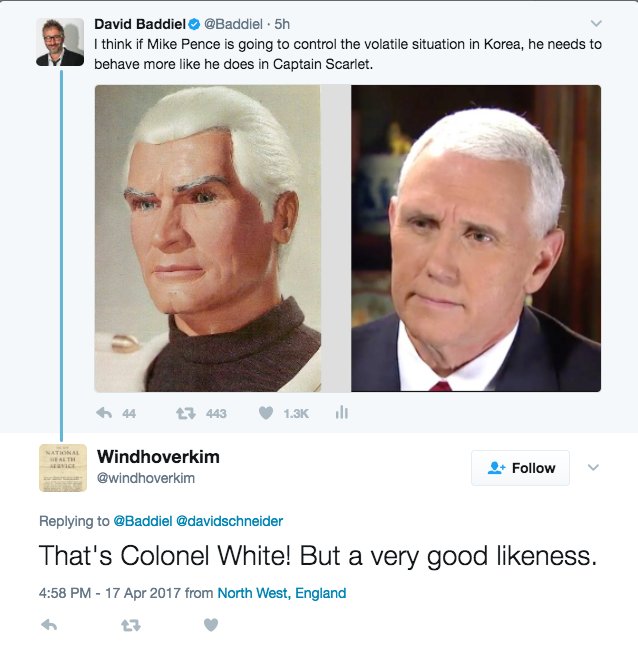Open the @davidschneider mention link
This screenshot has height=663, width=638.
[x=229, y=521]
